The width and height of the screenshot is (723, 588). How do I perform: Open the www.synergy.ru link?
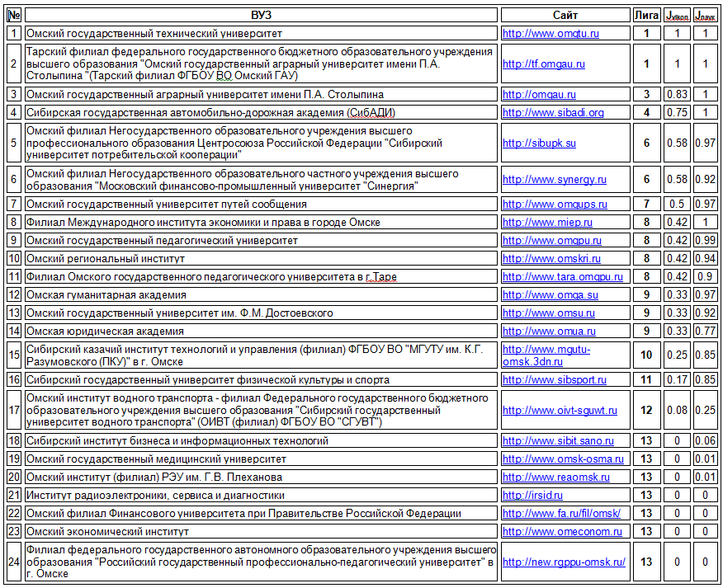point(554,180)
